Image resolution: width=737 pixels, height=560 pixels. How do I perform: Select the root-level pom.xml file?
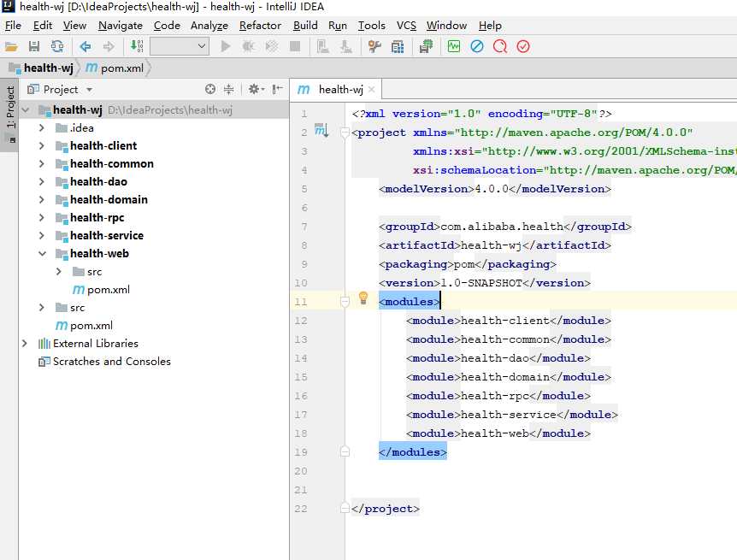pyautogui.click(x=84, y=326)
